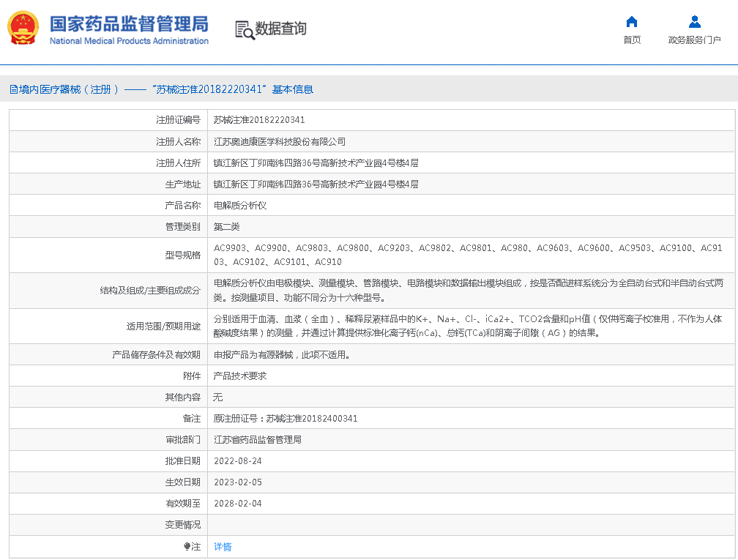Viewport: 738px width, 560px height.
Task: Click the 产品技术要求 attachment entry
Action: point(240,376)
